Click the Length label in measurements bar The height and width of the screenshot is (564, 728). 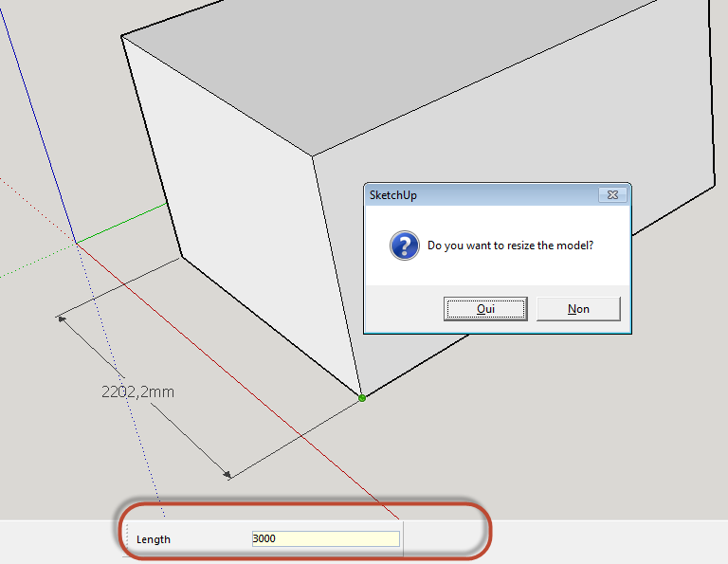pos(154,539)
